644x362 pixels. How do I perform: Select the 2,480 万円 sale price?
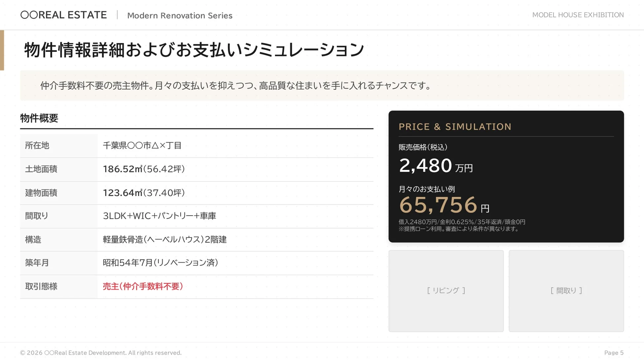pyautogui.click(x=436, y=166)
